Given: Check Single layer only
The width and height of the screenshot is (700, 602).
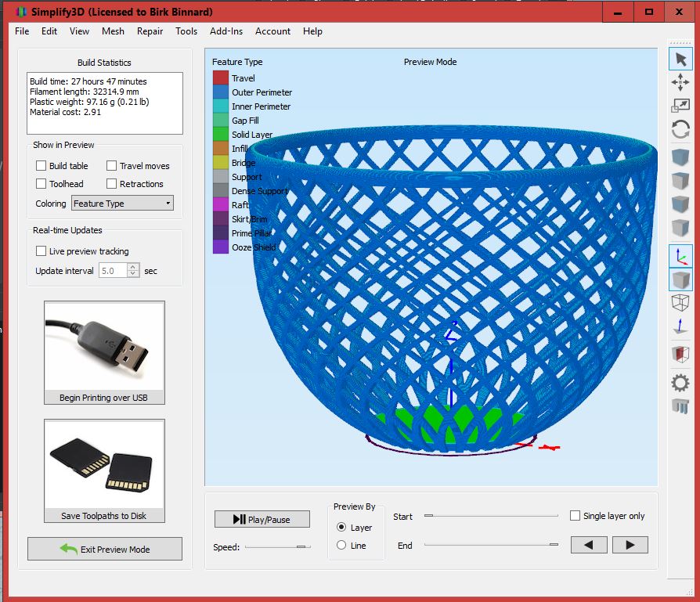Looking at the screenshot, I should click(575, 515).
